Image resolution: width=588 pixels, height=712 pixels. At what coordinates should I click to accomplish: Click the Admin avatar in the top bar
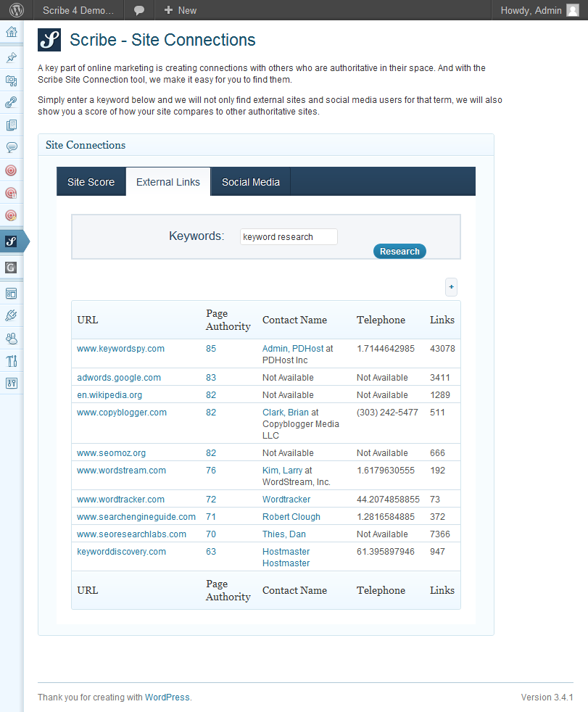pos(573,10)
